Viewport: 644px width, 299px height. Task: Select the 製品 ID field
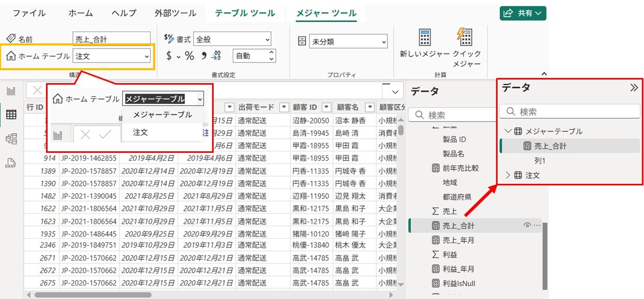[x=454, y=139]
